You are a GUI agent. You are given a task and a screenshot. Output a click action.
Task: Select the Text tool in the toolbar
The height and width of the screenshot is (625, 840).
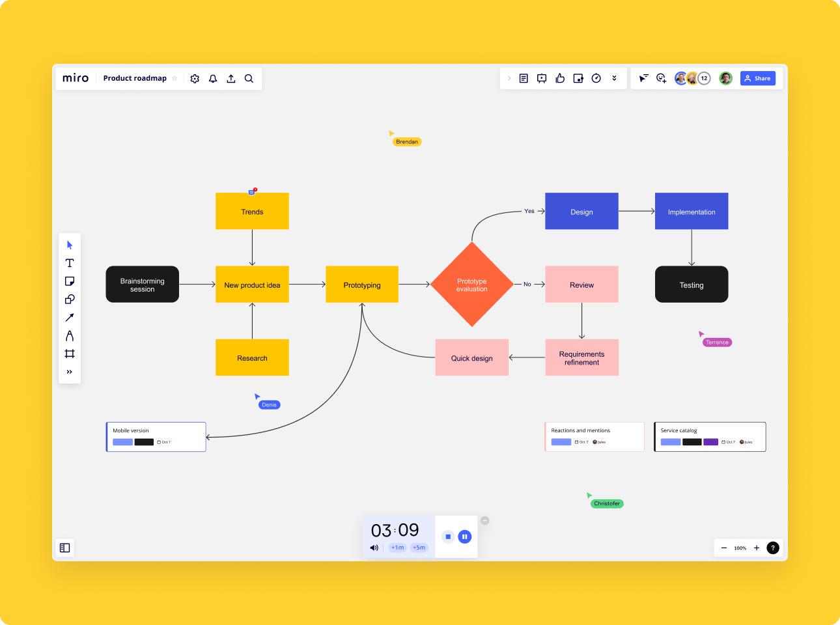tap(70, 263)
